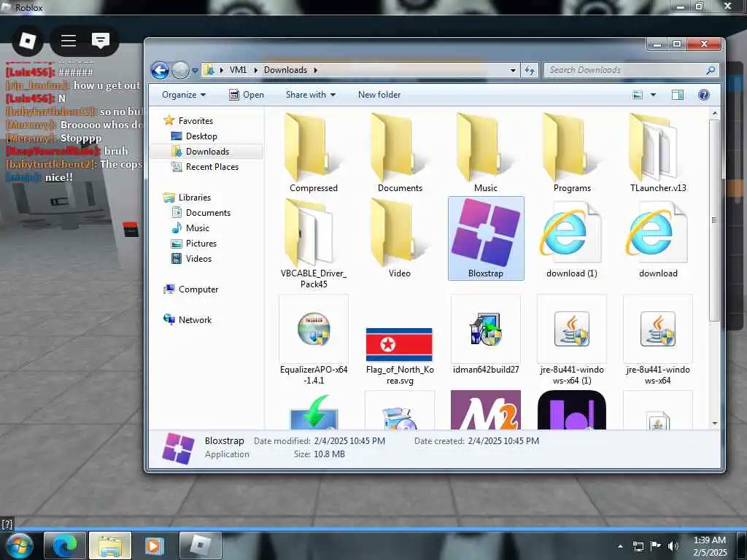
Task: Open Recent Places in sidebar
Action: click(x=205, y=167)
